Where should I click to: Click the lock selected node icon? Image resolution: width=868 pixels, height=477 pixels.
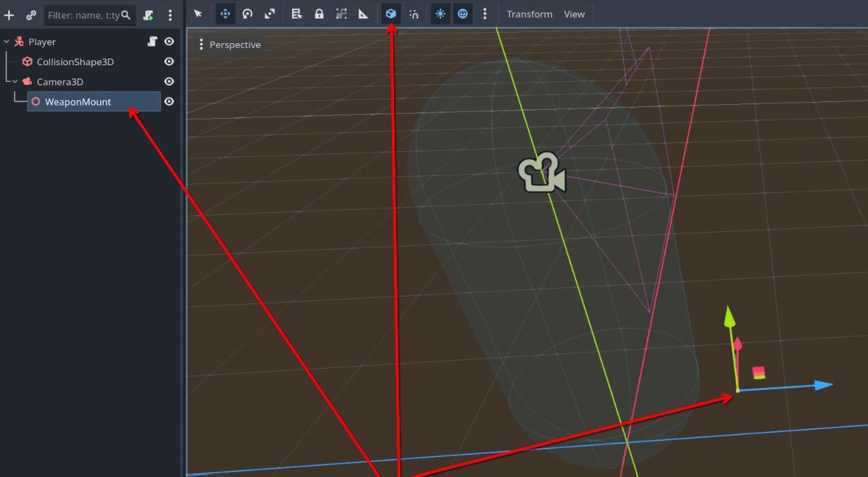[319, 14]
